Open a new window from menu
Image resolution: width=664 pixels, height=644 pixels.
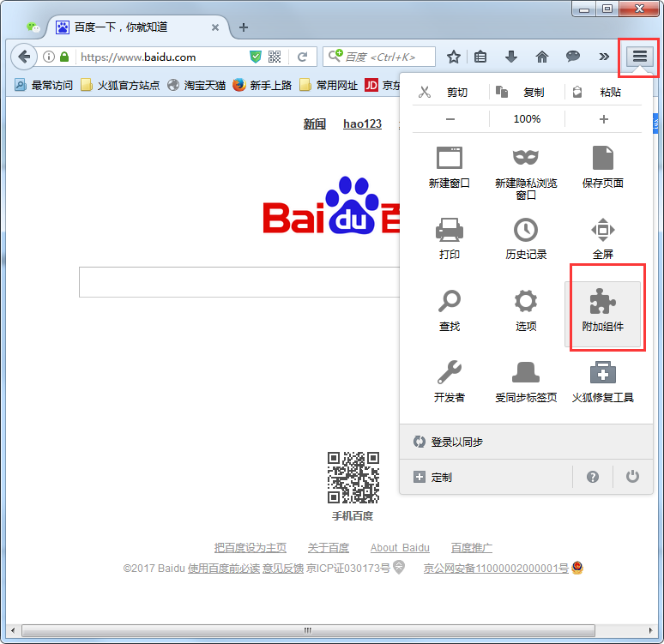tap(450, 168)
